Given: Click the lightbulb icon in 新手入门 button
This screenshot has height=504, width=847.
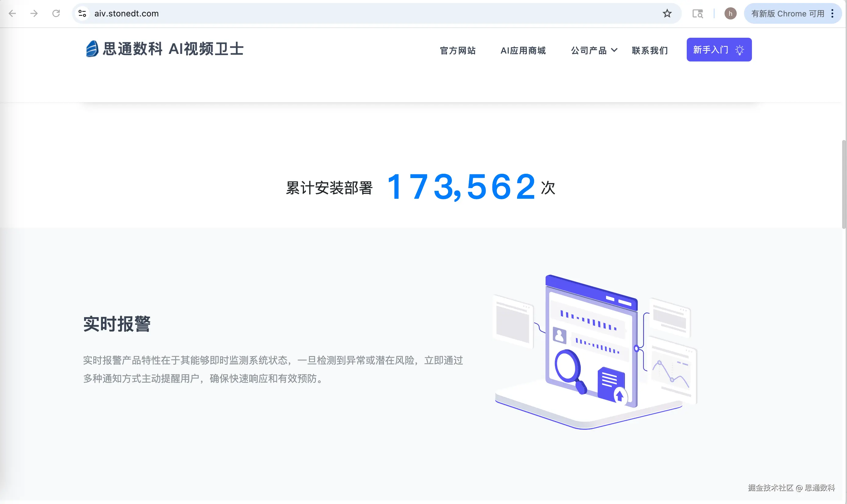Looking at the screenshot, I should pos(739,50).
